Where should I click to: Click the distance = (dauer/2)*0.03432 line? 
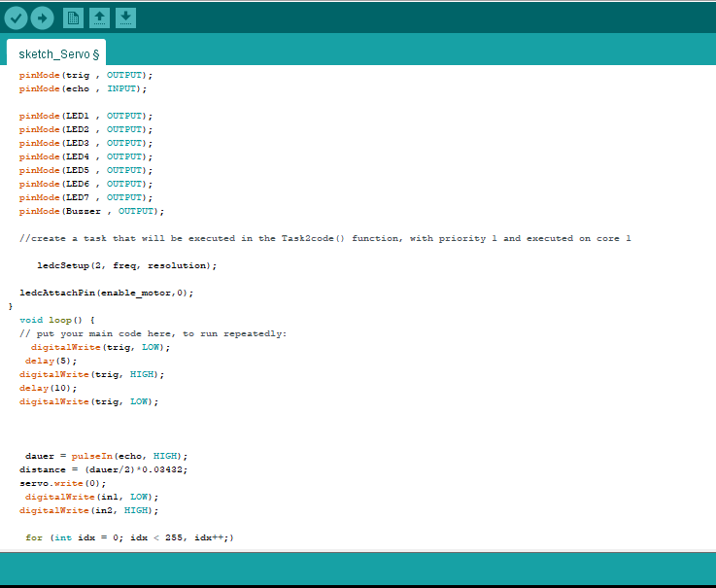pos(104,469)
